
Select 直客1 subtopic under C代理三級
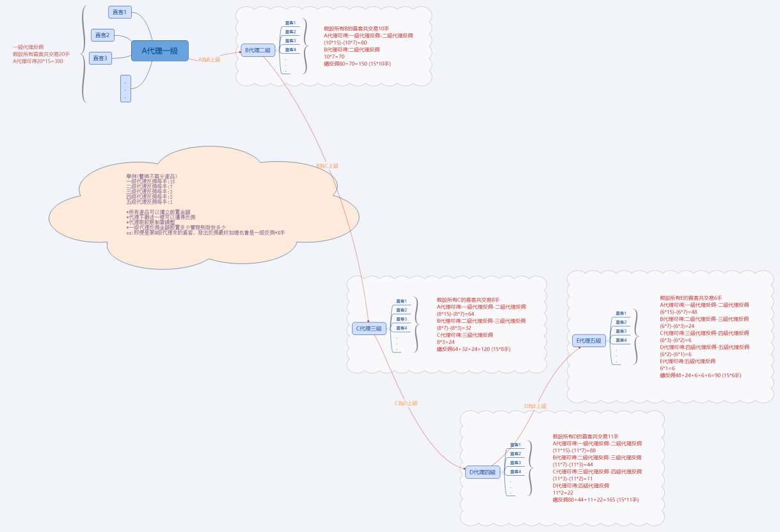coord(401,301)
